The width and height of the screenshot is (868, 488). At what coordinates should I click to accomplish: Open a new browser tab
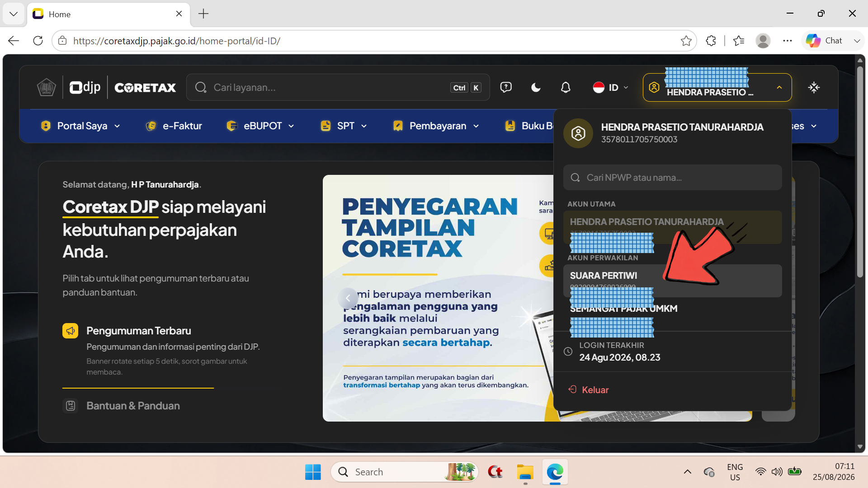203,14
